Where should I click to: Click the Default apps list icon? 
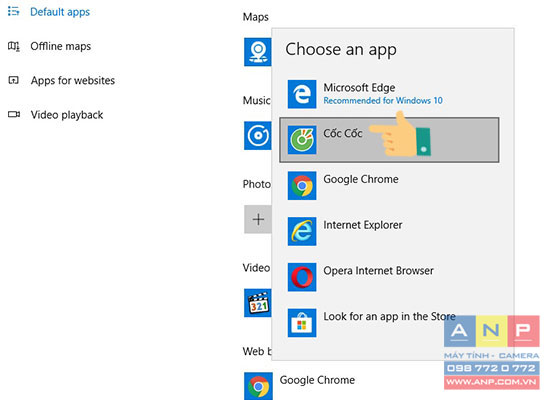pyautogui.click(x=14, y=12)
